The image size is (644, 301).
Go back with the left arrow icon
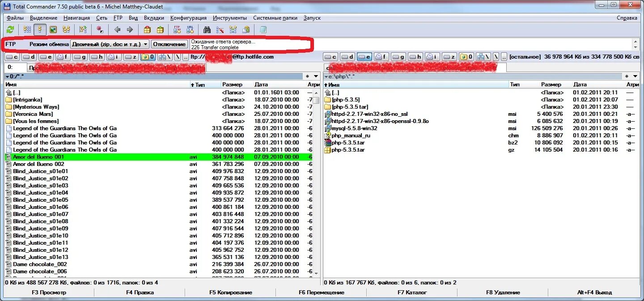[117, 30]
